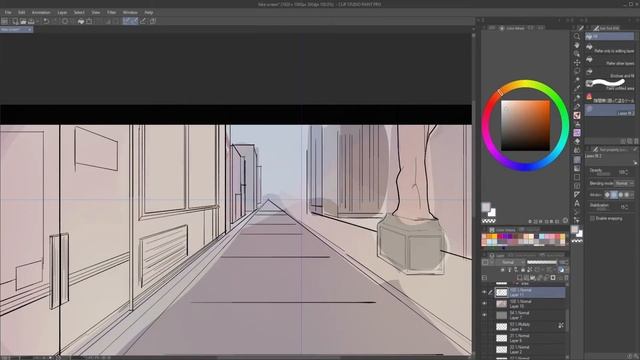Hide Layer 11 with its eye icon

pyautogui.click(x=484, y=292)
